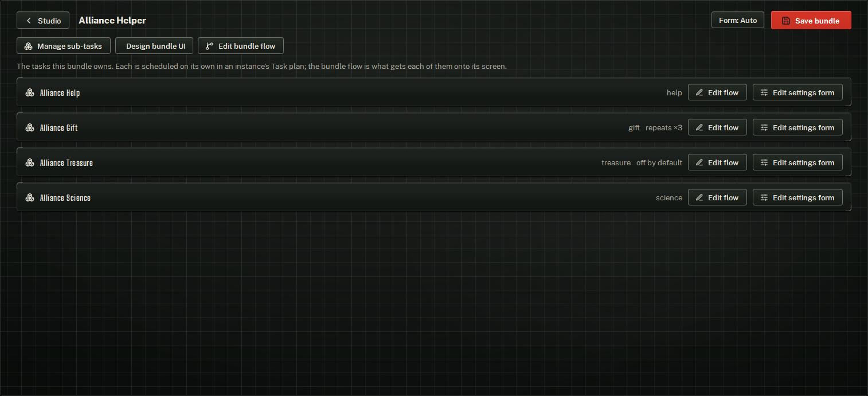Select the Alliance Treasure row title
Viewport: 868px width, 396px height.
(x=67, y=162)
